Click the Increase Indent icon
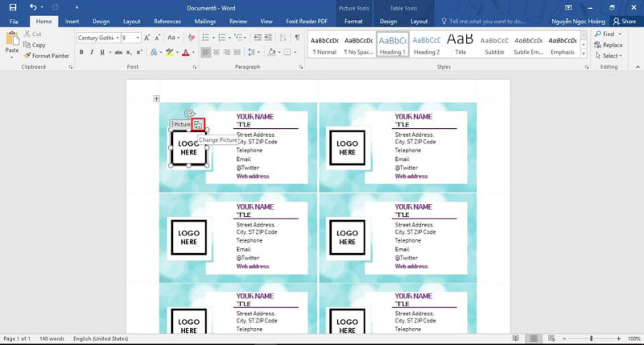The image size is (644, 345). [268, 38]
